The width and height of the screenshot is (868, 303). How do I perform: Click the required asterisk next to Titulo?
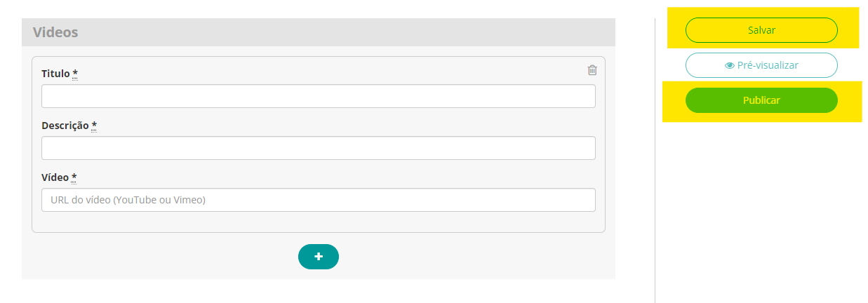pos(75,74)
